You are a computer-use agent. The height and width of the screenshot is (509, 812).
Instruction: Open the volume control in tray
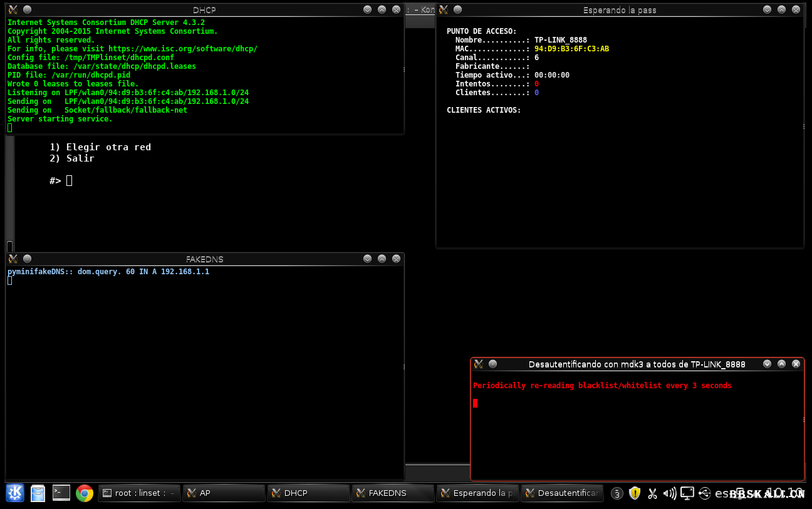click(669, 493)
